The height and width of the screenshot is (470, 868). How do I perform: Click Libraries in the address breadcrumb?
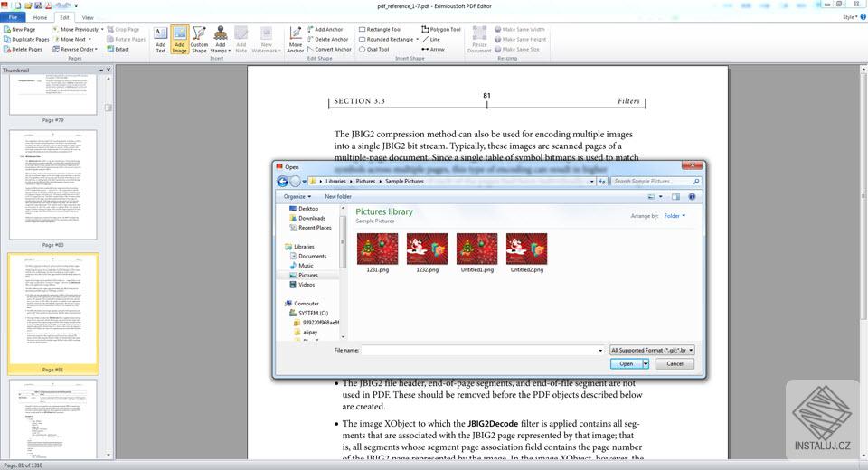[335, 181]
